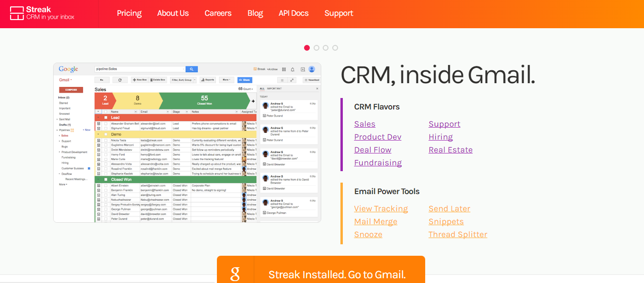Visit the Real Estate link

pos(451,150)
